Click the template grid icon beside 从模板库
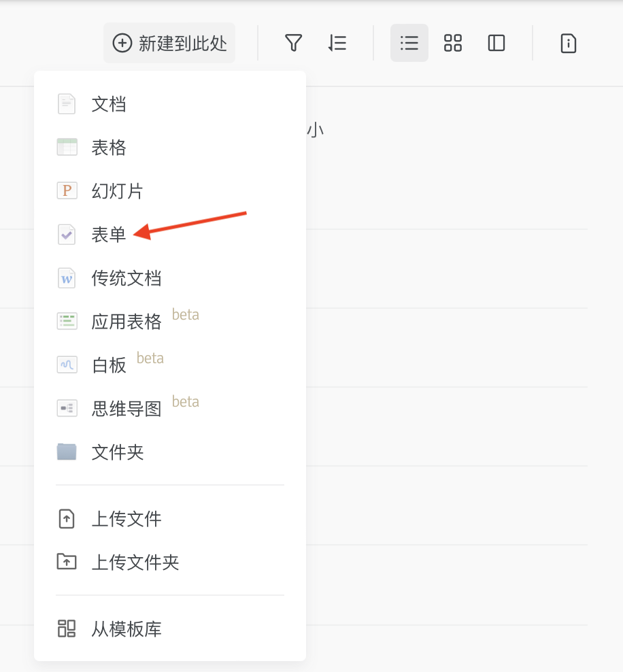 pos(67,628)
